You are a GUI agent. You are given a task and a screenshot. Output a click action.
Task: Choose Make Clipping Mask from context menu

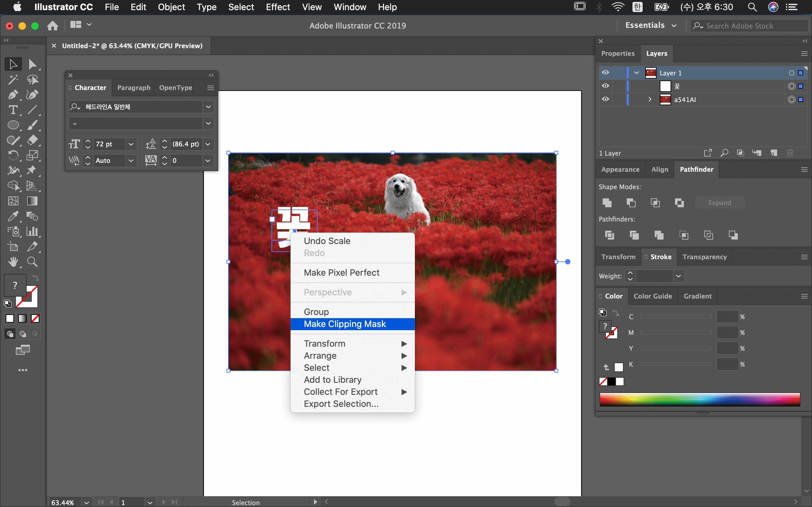click(x=344, y=324)
